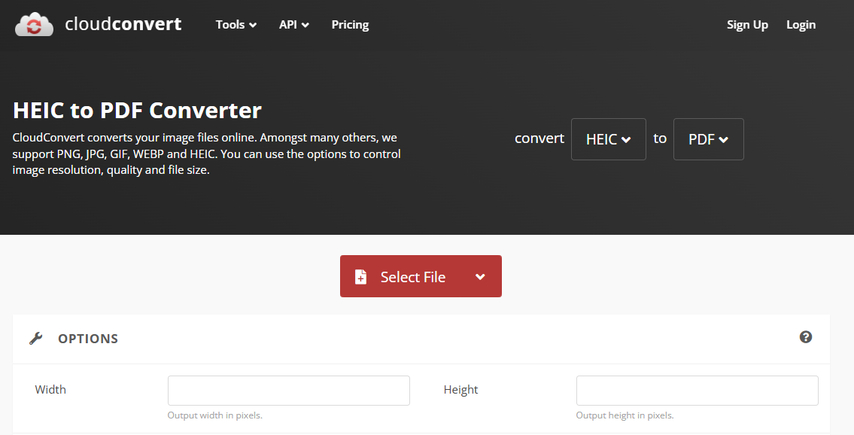Click the Height label
The image size is (854, 435).
(461, 390)
